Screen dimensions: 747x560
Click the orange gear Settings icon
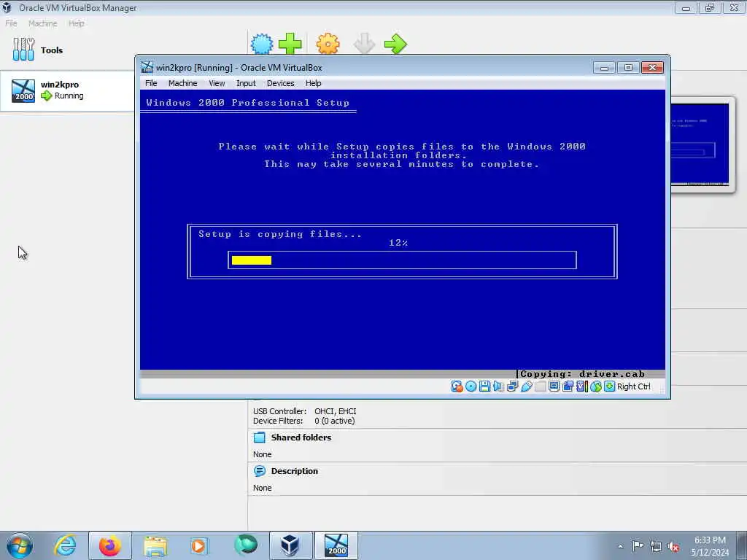328,44
